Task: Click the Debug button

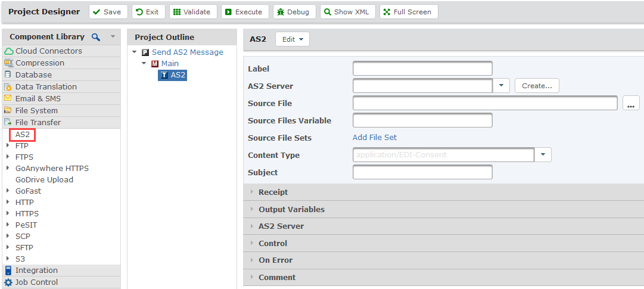Action: (294, 12)
